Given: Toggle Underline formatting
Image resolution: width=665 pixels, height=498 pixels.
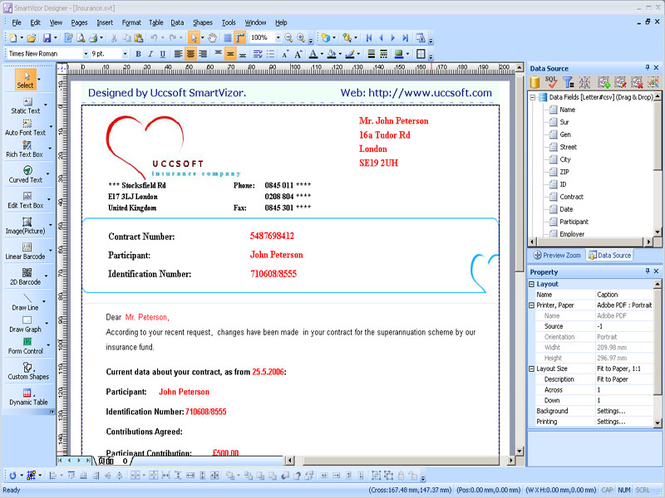Looking at the screenshot, I should click(x=162, y=54).
